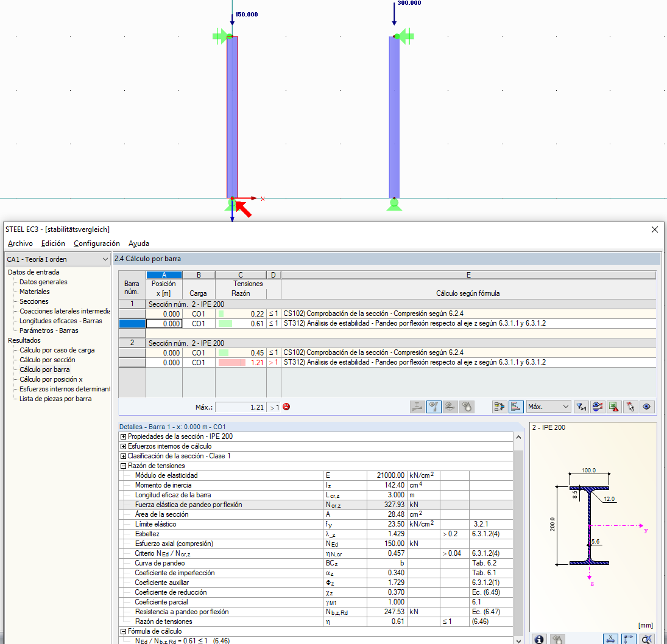Close the STEEL EC3 dialog window

point(655,229)
